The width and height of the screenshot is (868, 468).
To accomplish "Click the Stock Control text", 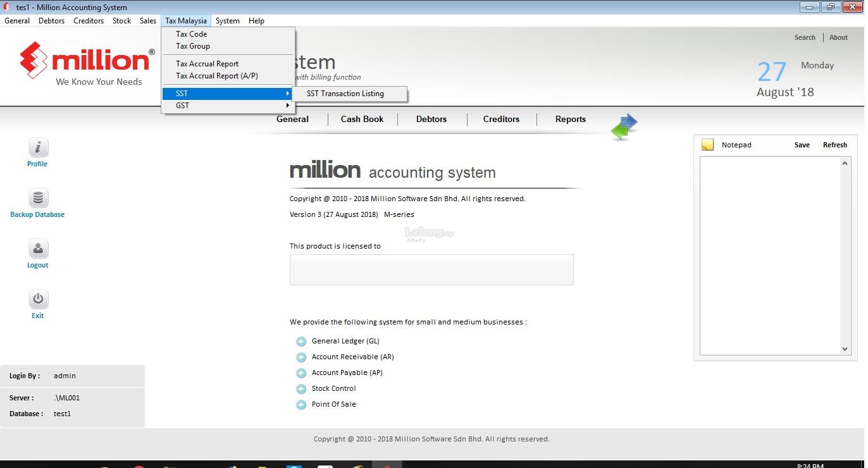I will [x=333, y=388].
